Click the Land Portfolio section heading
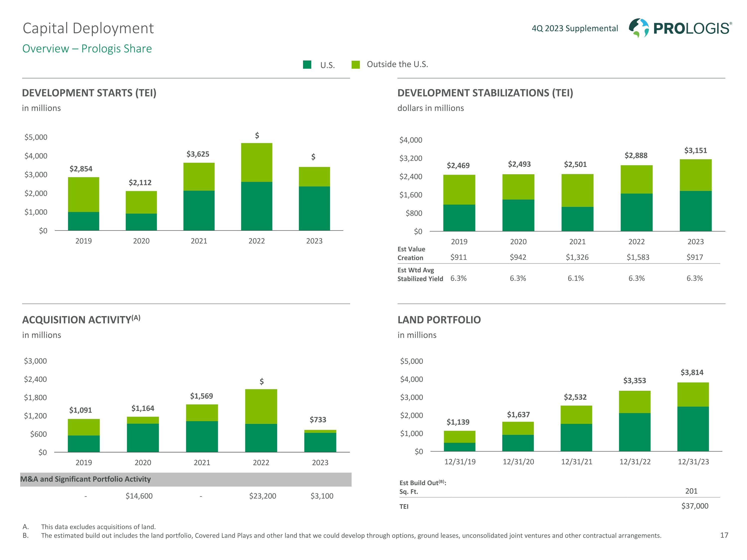Screen dimensions: 747x560 [439, 320]
